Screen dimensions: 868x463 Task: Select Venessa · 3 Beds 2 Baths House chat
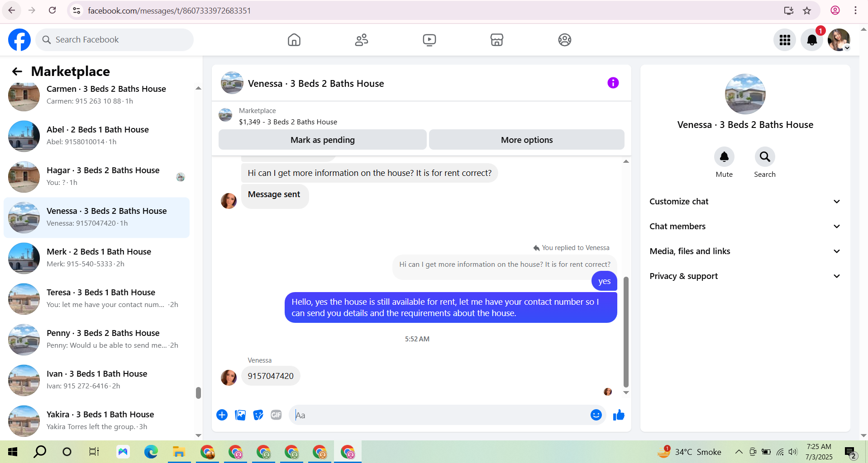[96, 217]
